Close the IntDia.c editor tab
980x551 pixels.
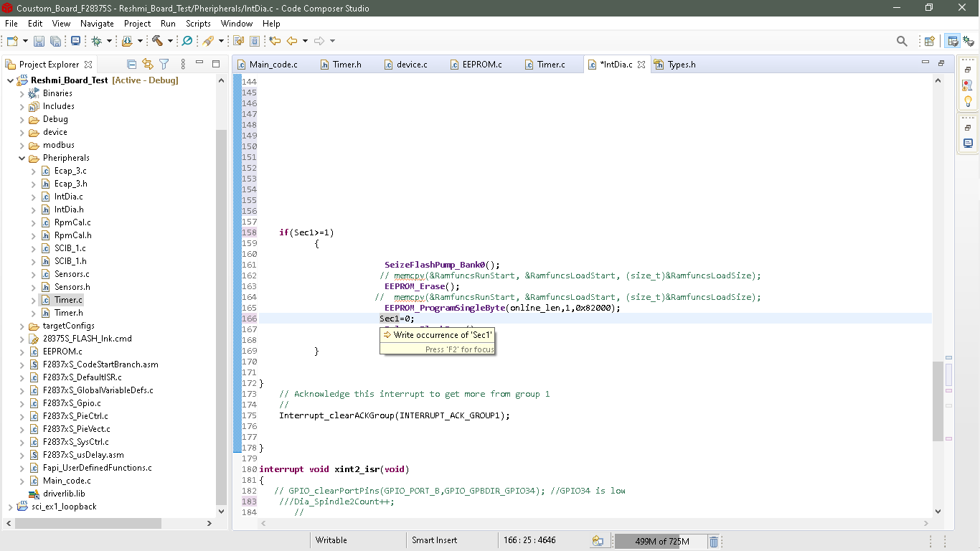click(641, 65)
